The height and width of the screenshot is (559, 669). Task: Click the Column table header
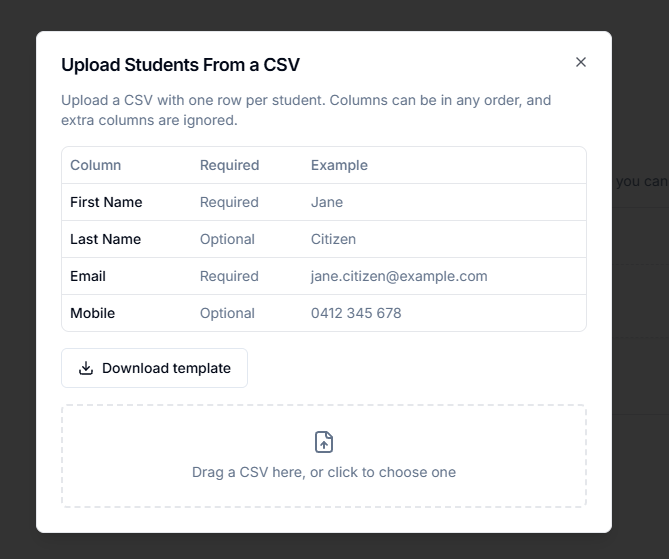96,165
